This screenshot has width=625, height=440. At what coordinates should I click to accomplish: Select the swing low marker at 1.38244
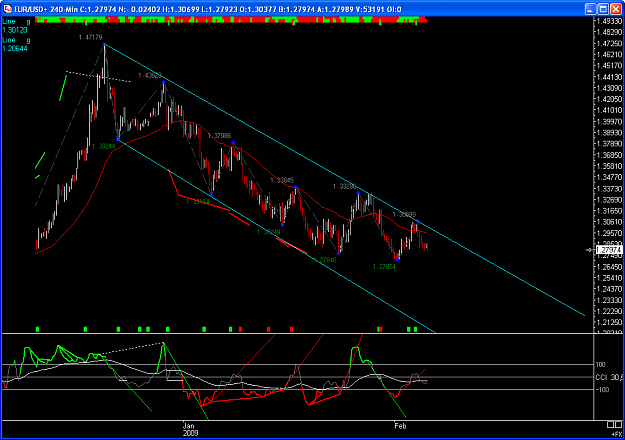117,139
